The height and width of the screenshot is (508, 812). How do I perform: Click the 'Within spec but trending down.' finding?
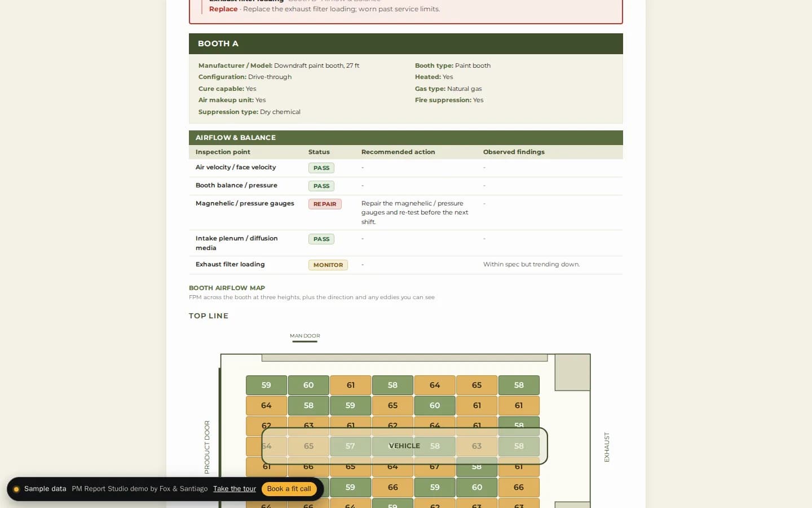pos(531,264)
